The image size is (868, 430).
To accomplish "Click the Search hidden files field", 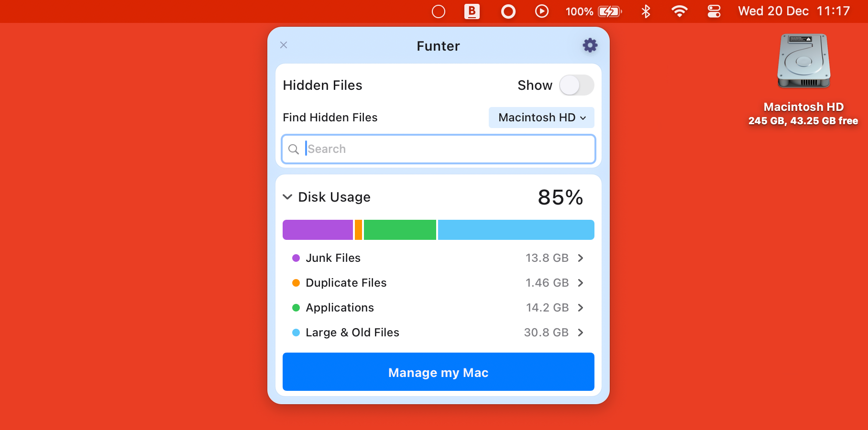I will click(x=439, y=149).
